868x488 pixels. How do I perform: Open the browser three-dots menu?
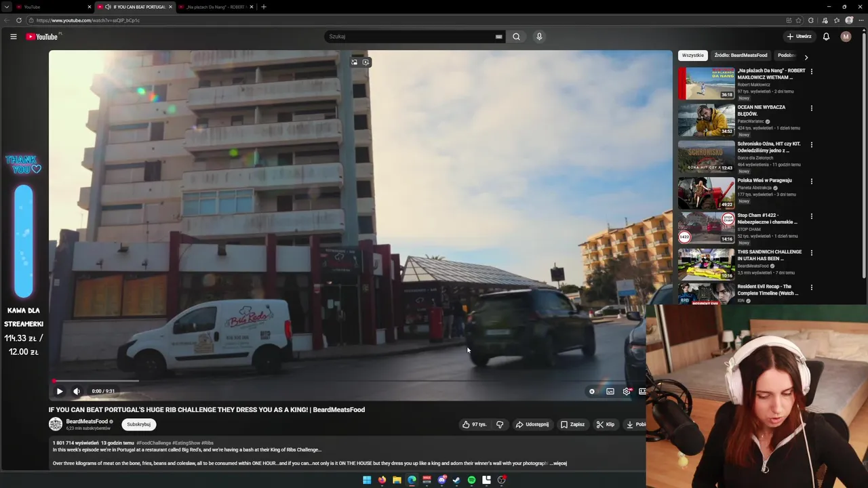coord(861,20)
